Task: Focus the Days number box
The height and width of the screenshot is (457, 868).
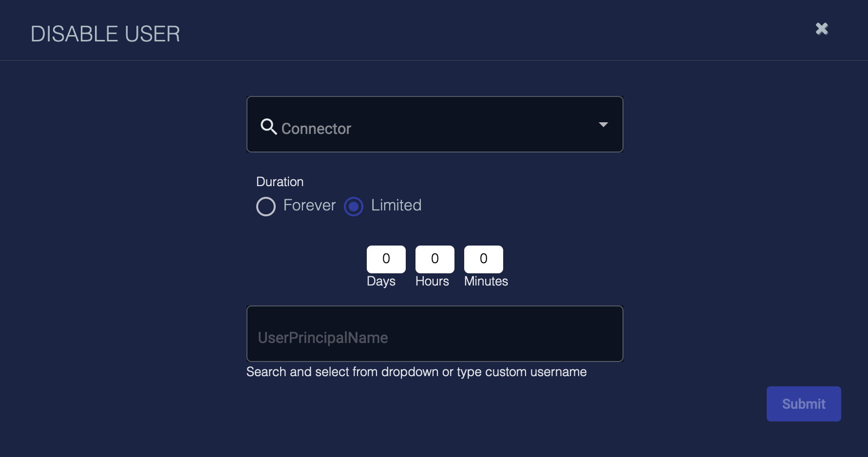Action: tap(386, 259)
